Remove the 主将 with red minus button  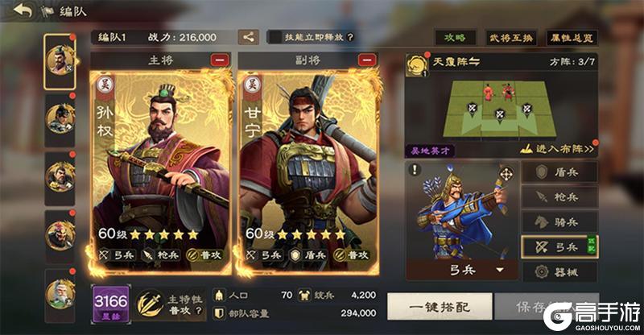pos(220,60)
